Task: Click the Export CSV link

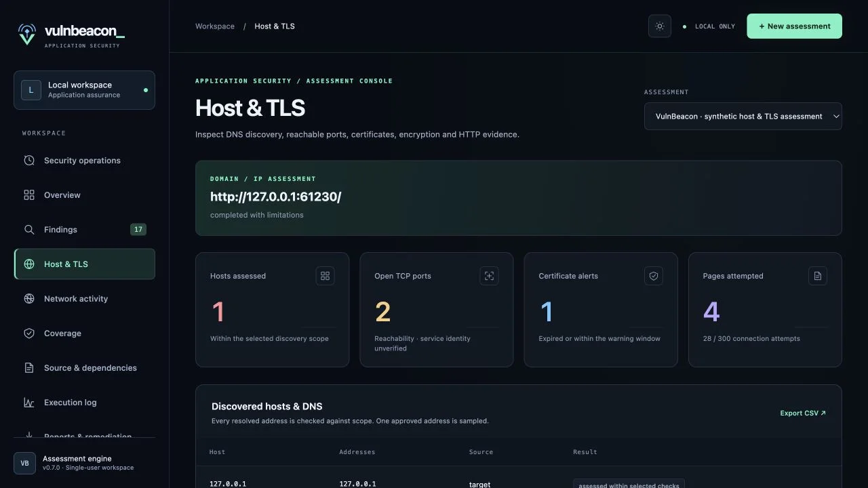Action: coord(803,413)
